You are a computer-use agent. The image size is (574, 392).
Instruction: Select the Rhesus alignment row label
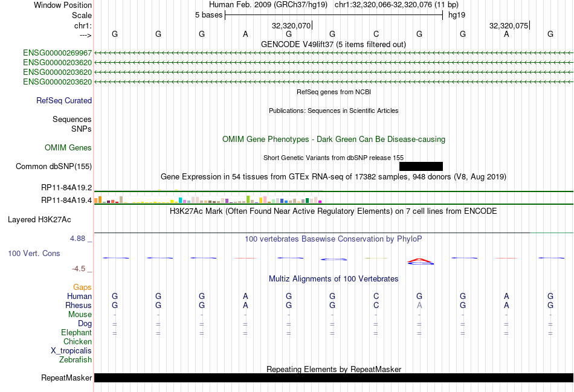tap(79, 305)
